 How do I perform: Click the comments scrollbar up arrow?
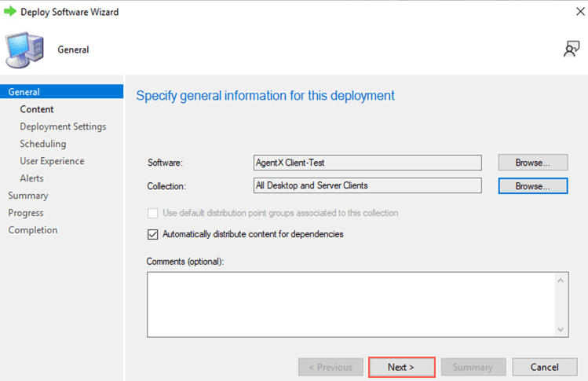point(561,280)
